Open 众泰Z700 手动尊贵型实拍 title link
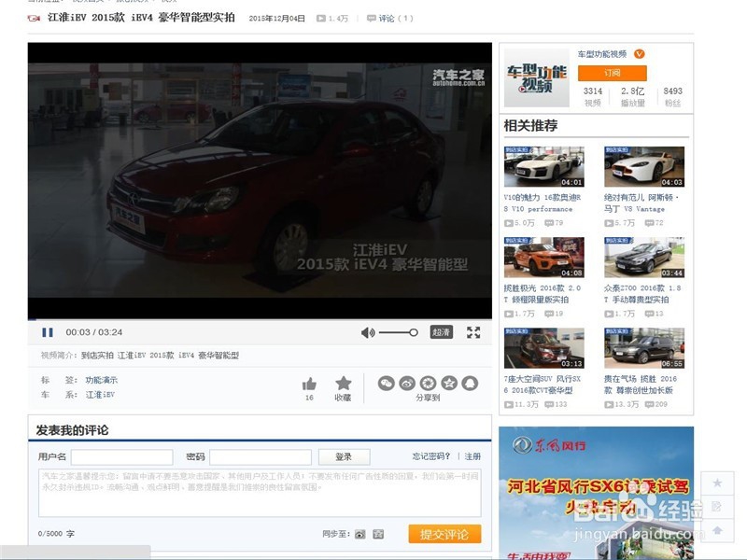 tap(642, 294)
